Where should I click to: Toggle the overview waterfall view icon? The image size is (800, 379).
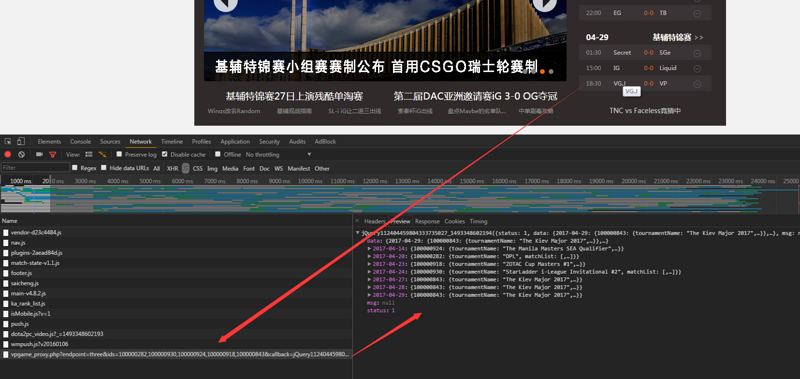coord(103,155)
